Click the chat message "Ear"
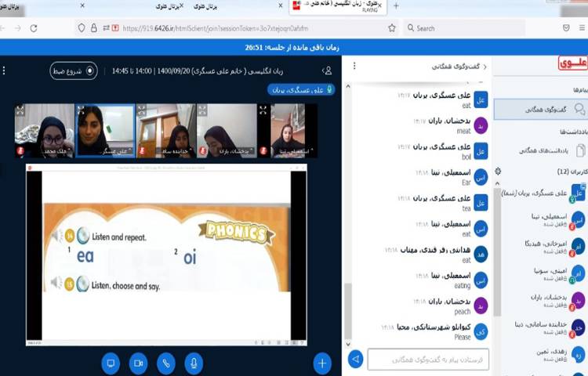Viewport: 588px width, 376px height. [x=466, y=183]
